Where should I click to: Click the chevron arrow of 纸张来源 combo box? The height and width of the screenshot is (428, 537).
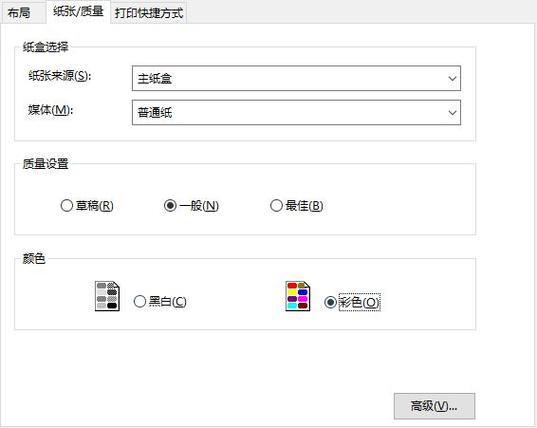point(452,78)
